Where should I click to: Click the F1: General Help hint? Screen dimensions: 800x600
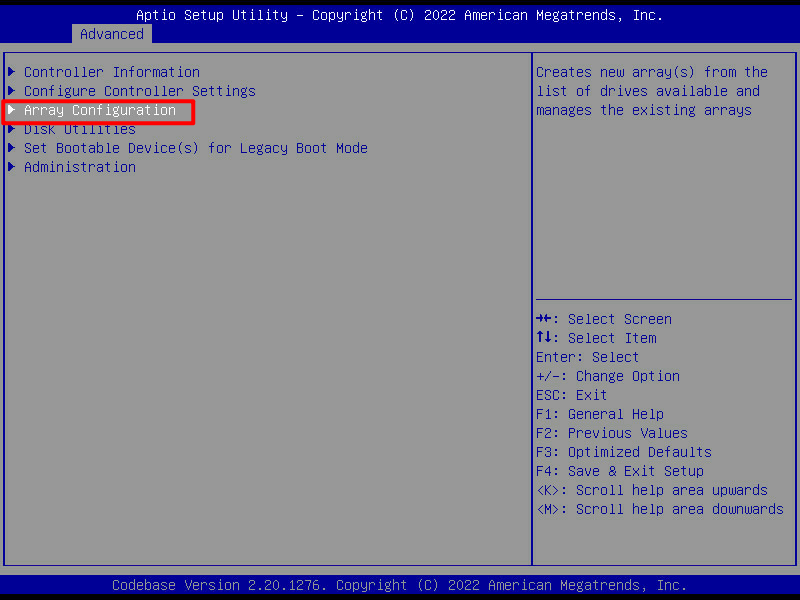(x=599, y=414)
